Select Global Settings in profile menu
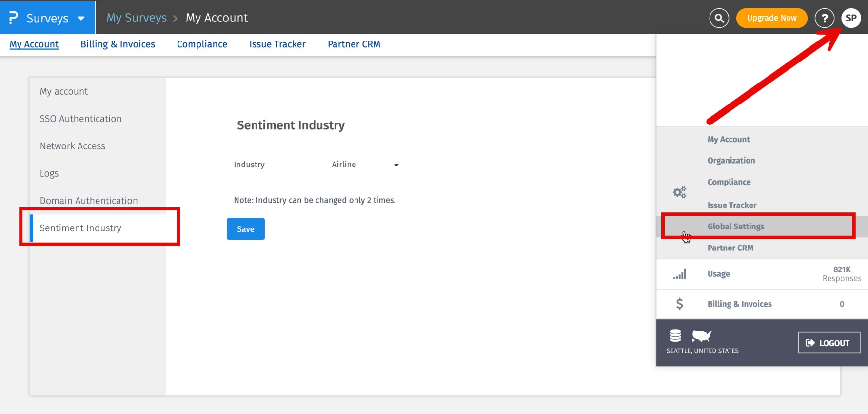868x414 pixels. 735,226
